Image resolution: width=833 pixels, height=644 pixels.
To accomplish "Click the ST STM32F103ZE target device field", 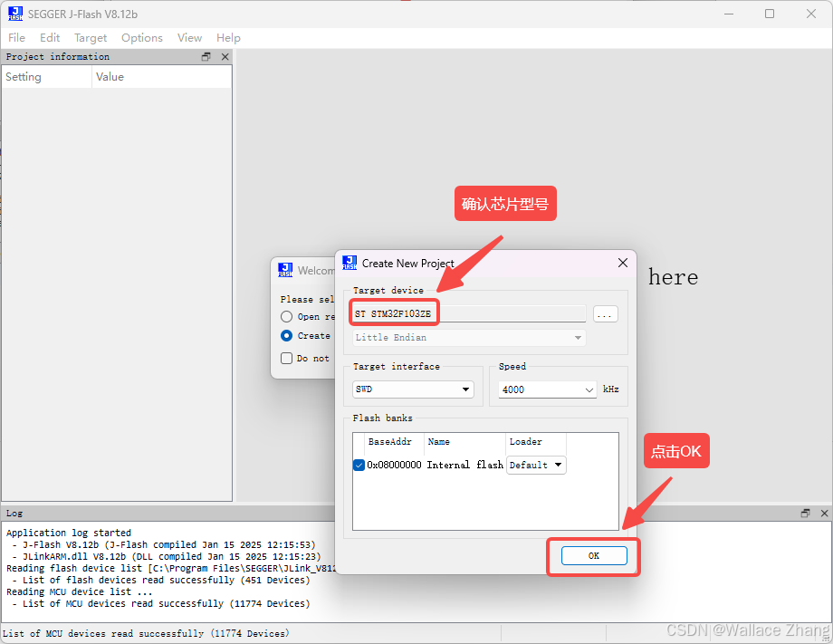I will tap(469, 313).
